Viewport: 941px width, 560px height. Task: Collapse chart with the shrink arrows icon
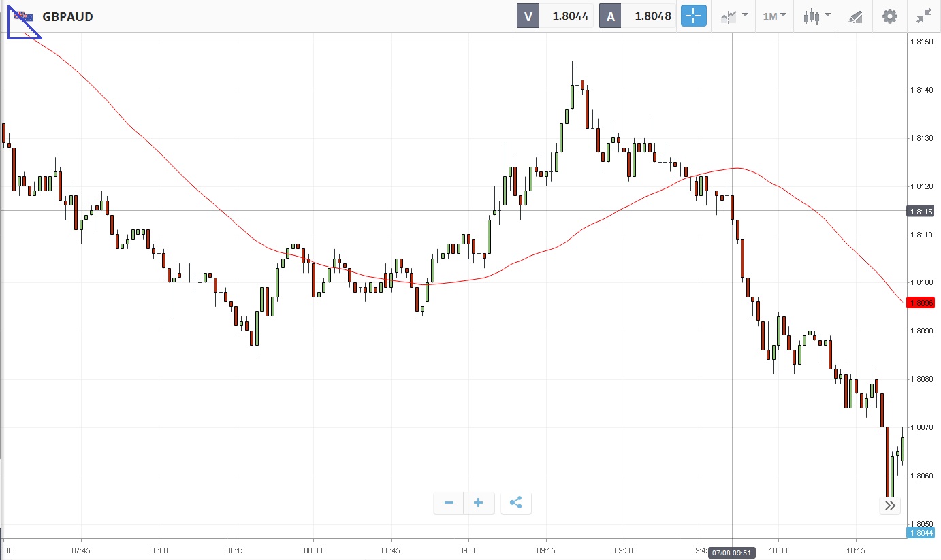(x=923, y=16)
